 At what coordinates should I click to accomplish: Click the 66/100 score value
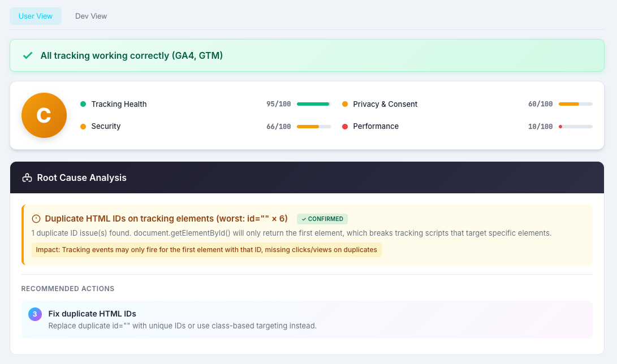[279, 127]
